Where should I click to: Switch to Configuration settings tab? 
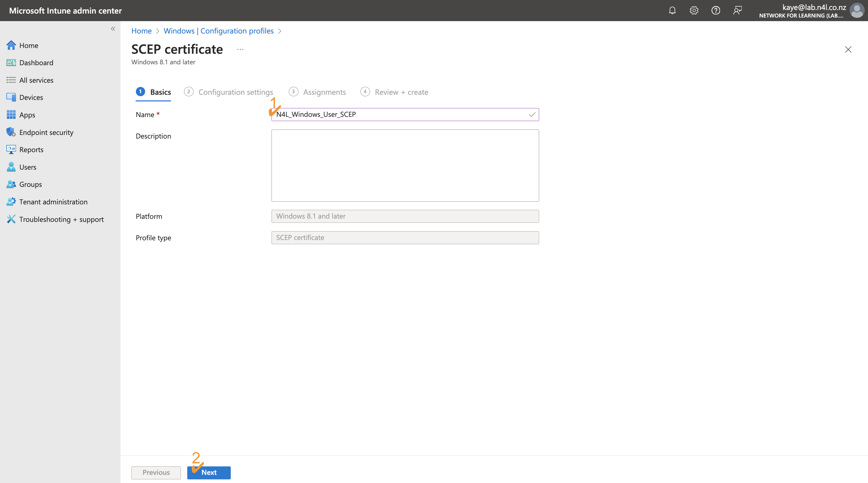point(235,92)
